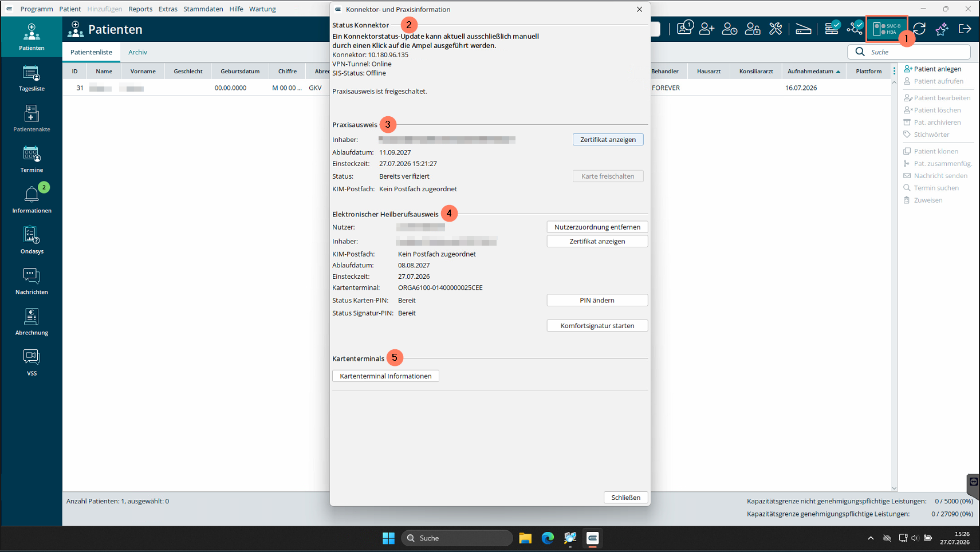This screenshot has width=980, height=552.
Task: Click the server status icon with checkmark
Action: pos(832,28)
